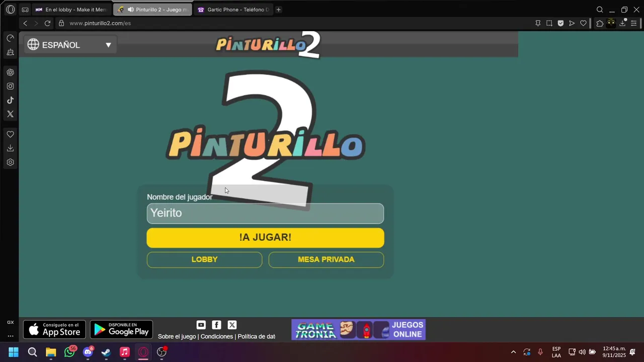Reload the current page
This screenshot has height=362, width=644.
(47, 23)
